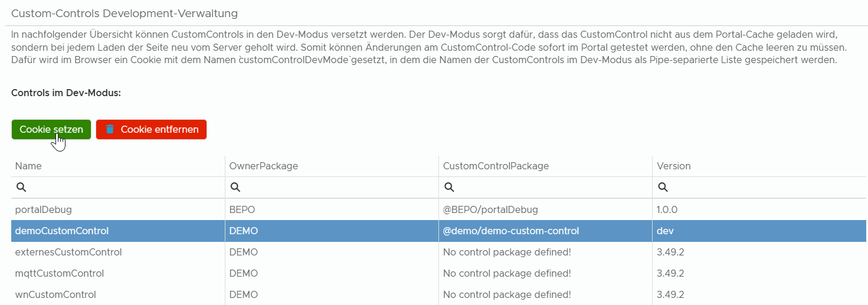This screenshot has width=868, height=305.
Task: Click the search icon in the Version filter
Action: 663,187
